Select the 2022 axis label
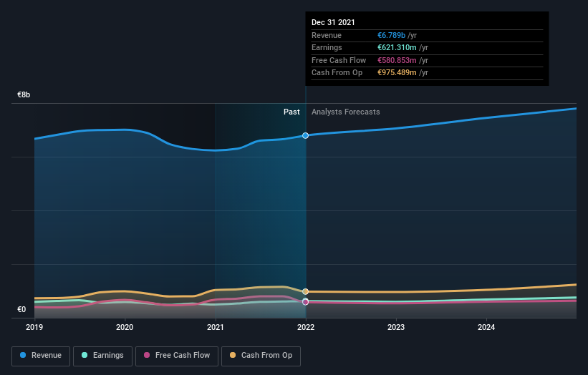This screenshot has height=375, width=588. coord(306,328)
